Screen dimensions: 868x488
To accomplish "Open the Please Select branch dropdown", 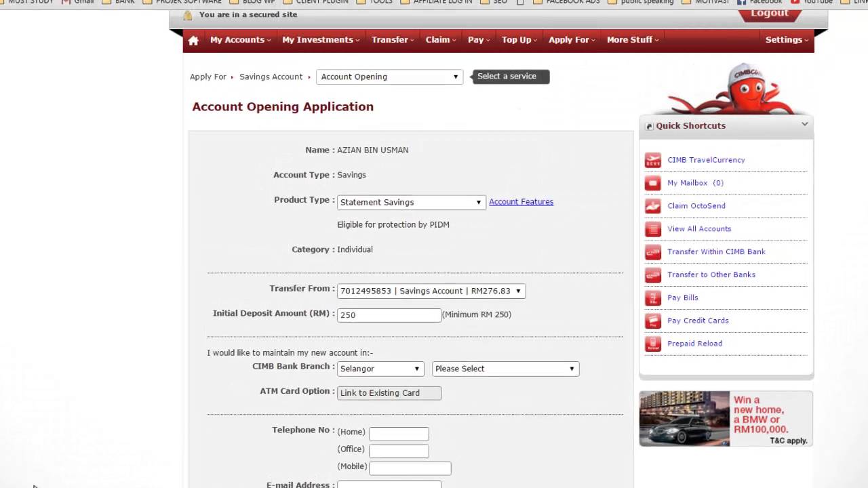I will coord(505,369).
